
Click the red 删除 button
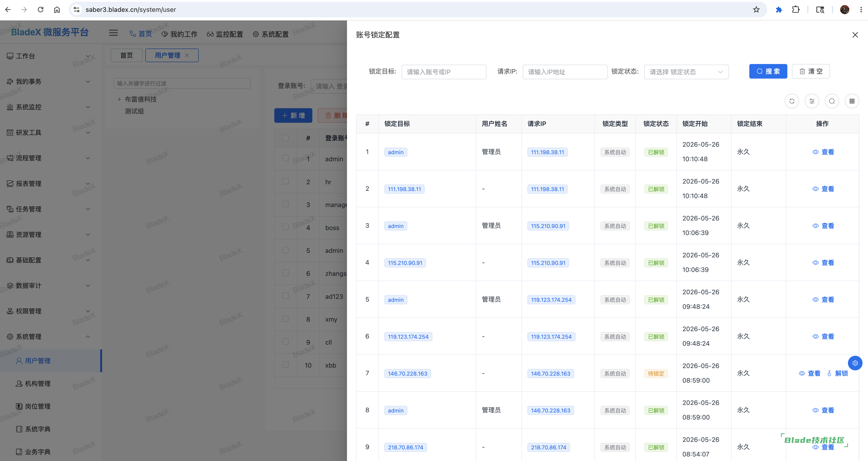click(333, 115)
